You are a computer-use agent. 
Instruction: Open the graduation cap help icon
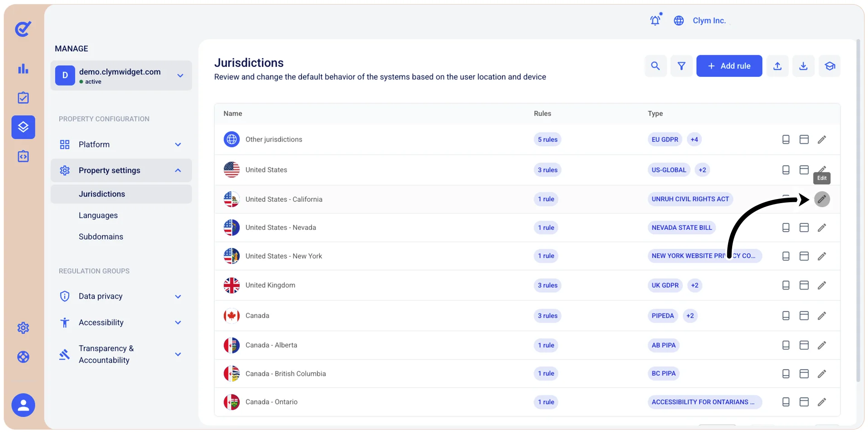click(830, 66)
